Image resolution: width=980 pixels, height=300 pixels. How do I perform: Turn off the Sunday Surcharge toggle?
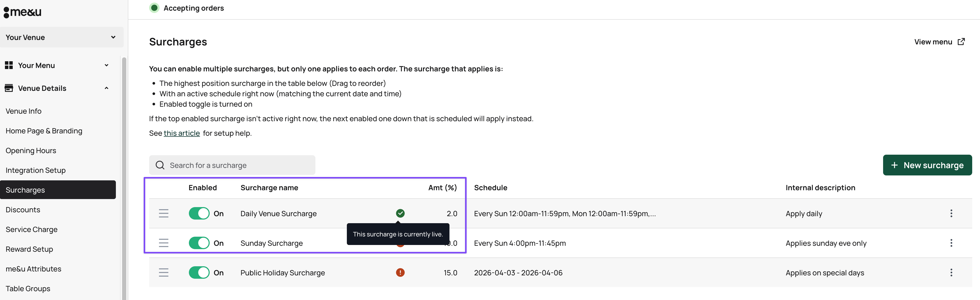pos(199,243)
